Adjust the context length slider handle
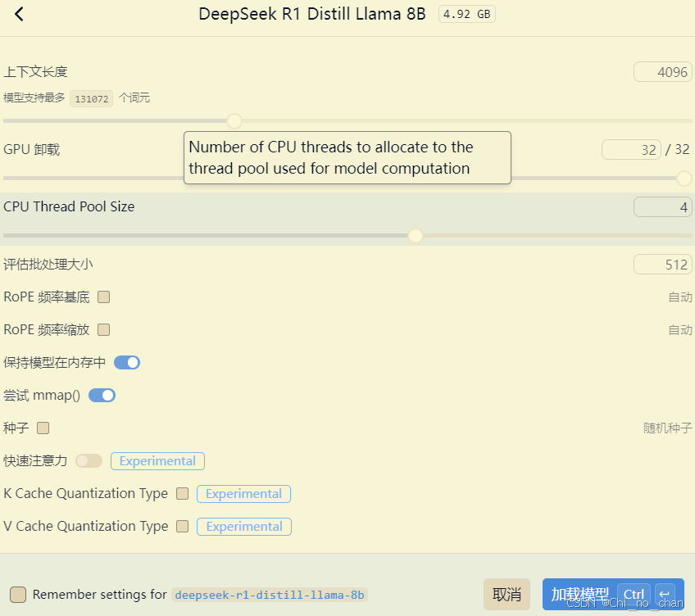695x616 pixels. (234, 120)
